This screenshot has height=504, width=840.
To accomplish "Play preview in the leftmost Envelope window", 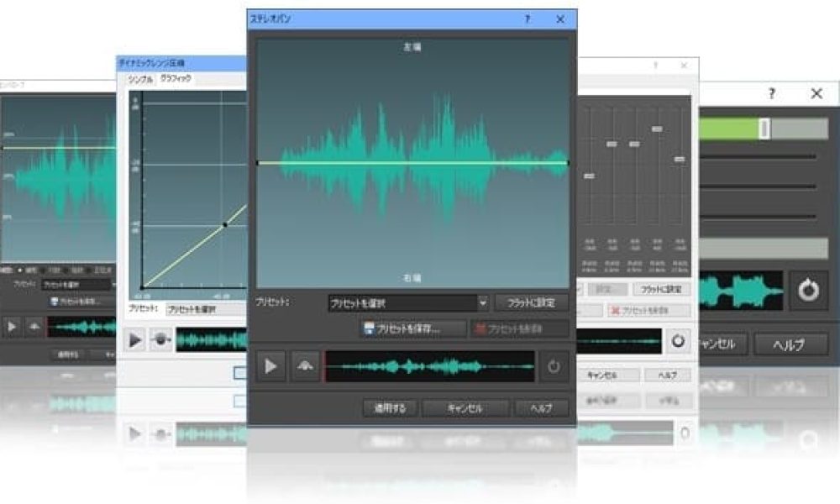I will coord(11,326).
